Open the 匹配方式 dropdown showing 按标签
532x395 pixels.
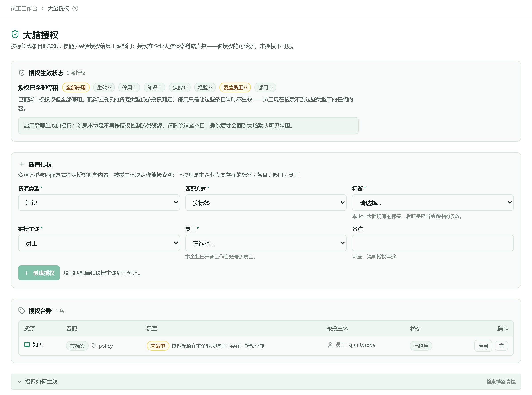pos(266,203)
